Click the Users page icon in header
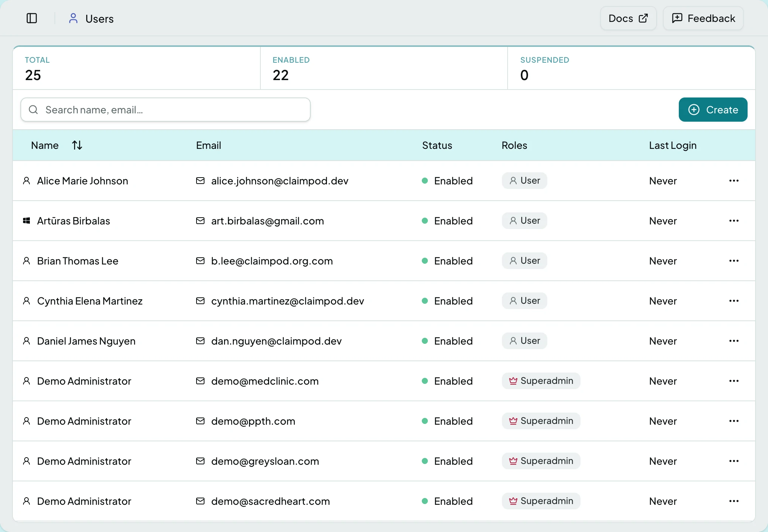The image size is (768, 532). [x=73, y=18]
